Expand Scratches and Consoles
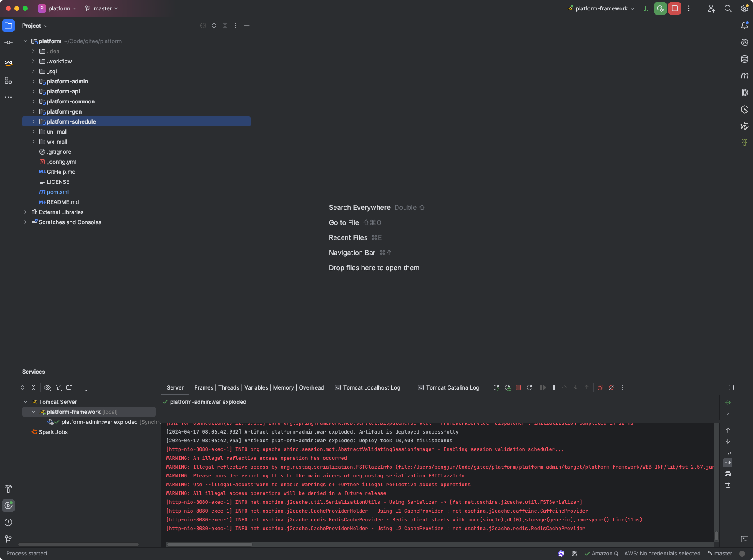 (26, 222)
